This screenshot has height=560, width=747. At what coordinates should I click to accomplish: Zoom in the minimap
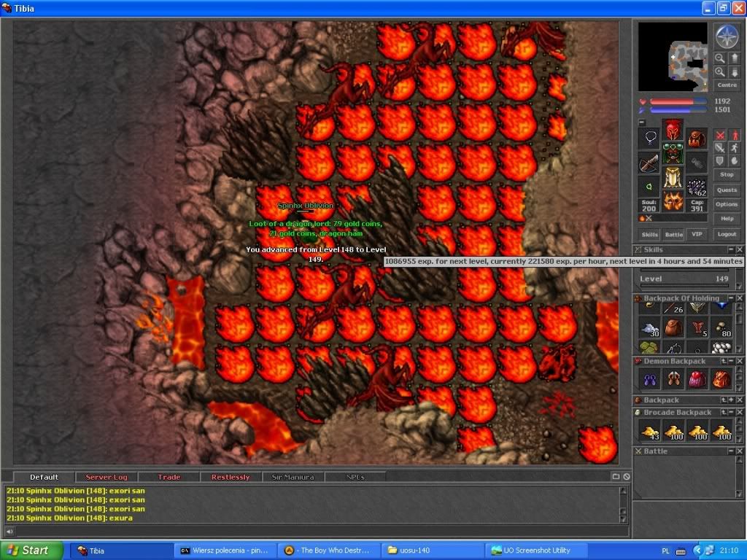(x=720, y=72)
